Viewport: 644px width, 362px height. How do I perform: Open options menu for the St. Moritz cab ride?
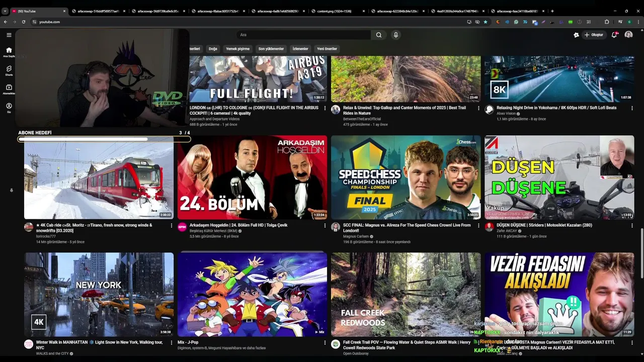point(172,225)
